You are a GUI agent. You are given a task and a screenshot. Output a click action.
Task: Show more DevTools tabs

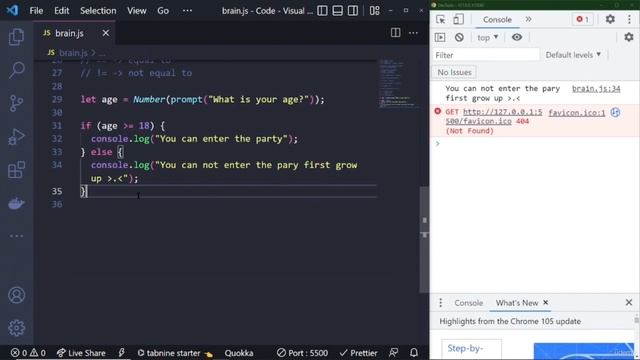pos(529,19)
